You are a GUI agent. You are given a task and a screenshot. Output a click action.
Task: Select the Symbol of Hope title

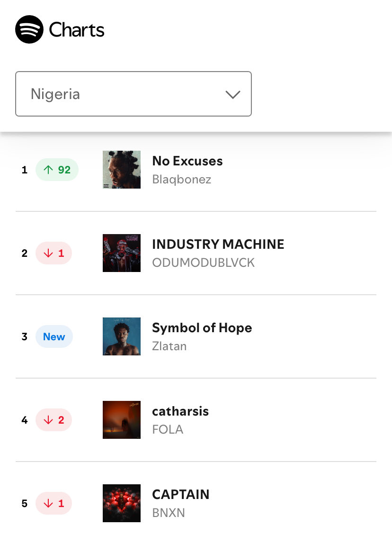[202, 328]
